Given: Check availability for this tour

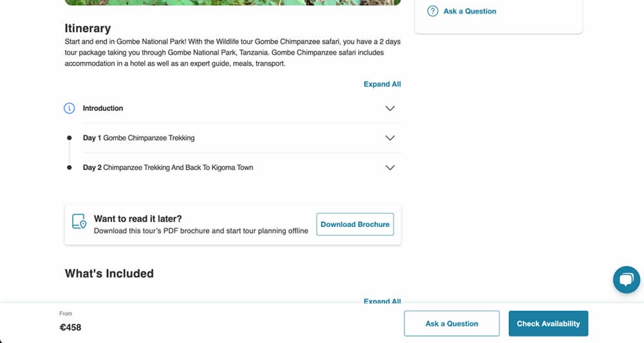Looking at the screenshot, I should pos(548,324).
